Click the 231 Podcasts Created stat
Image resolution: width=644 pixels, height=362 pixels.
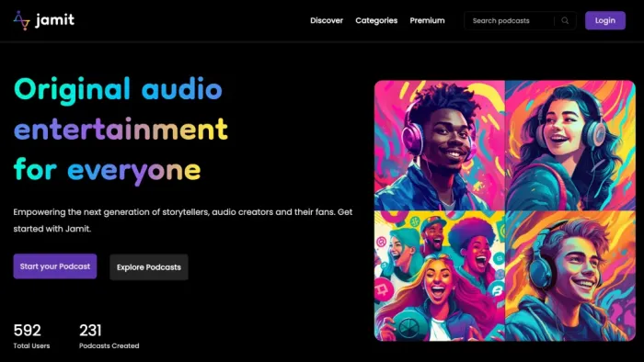109,336
